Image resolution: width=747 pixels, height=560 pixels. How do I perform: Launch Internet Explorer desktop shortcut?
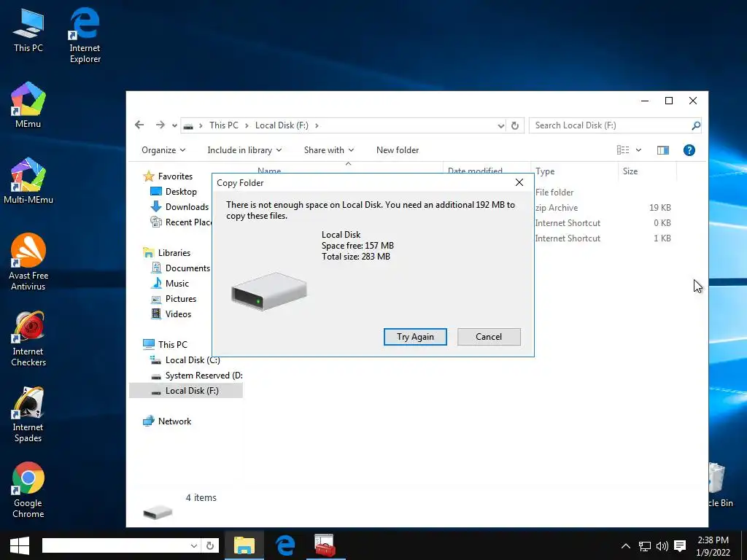pyautogui.click(x=85, y=35)
